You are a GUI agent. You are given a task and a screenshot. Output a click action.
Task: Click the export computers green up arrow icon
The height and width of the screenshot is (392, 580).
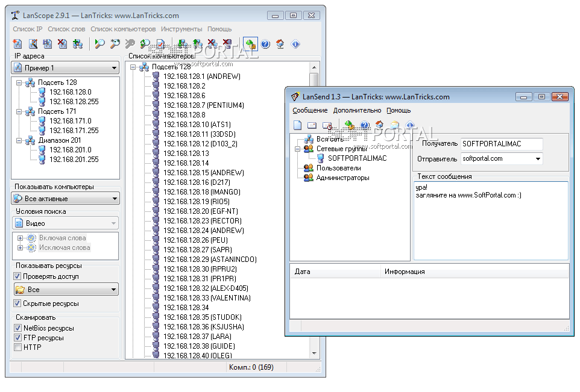tap(198, 44)
